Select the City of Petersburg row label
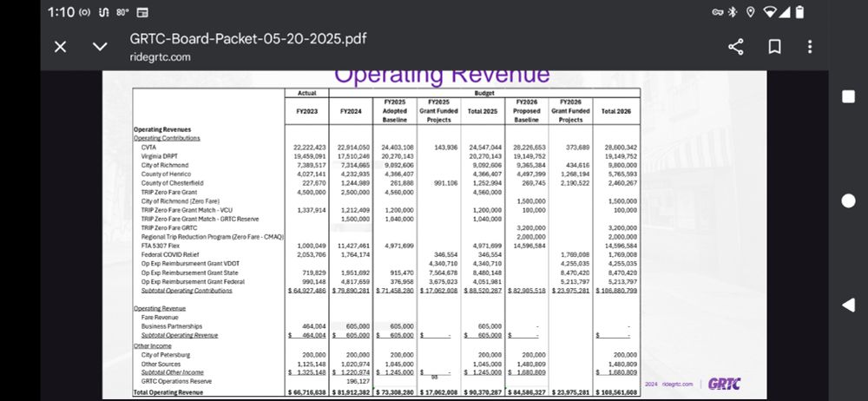868x401 pixels. [166, 354]
